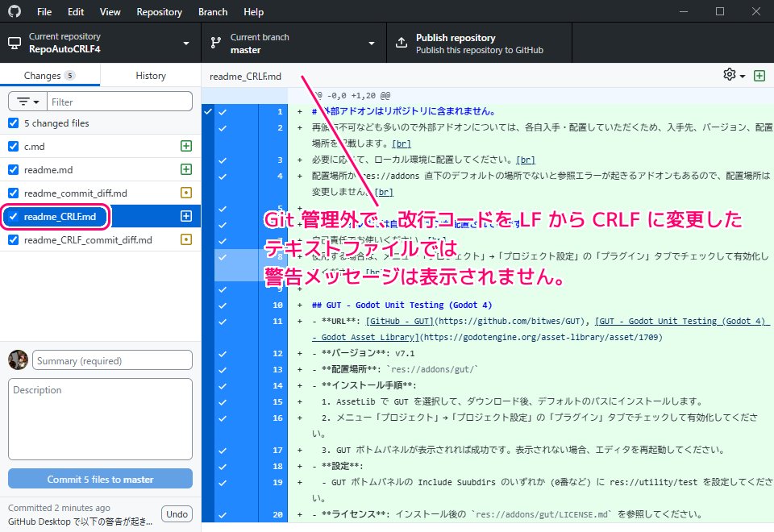Click inside the Summary (required) field

pyautogui.click(x=111, y=360)
